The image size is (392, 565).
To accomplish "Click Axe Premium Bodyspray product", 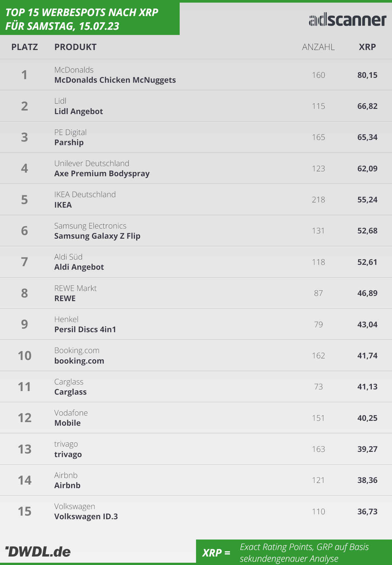I will (x=102, y=174).
